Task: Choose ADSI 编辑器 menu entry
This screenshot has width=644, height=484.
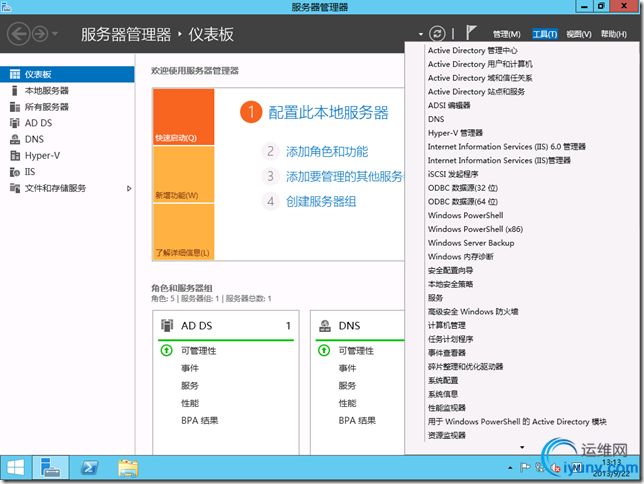Action: (x=449, y=105)
